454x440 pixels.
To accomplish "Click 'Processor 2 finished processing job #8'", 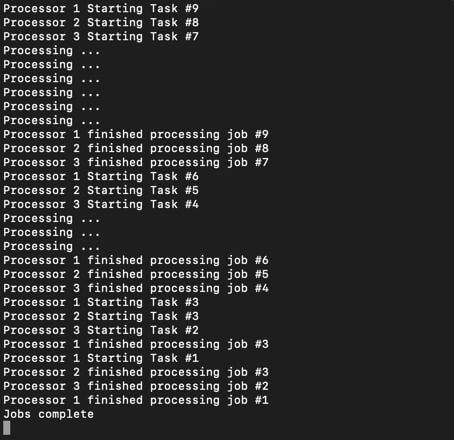I will click(136, 148).
